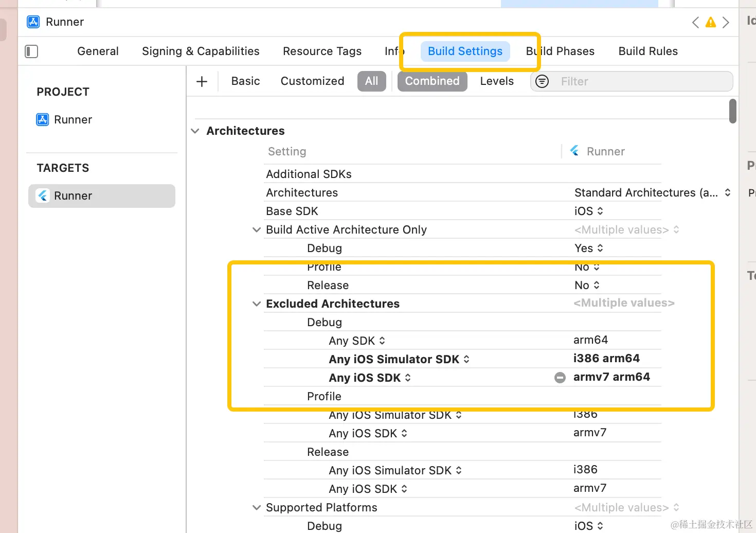Click the Runner project icon in the header
Screen dimensions: 756x533
[x=33, y=22]
